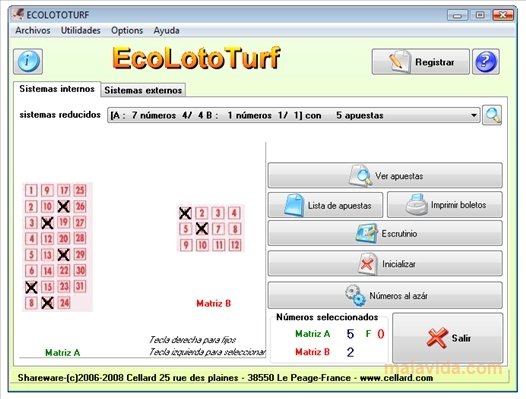Click the green Matriz A label under grid
Viewport: 526px width, 399px height.
(62, 352)
